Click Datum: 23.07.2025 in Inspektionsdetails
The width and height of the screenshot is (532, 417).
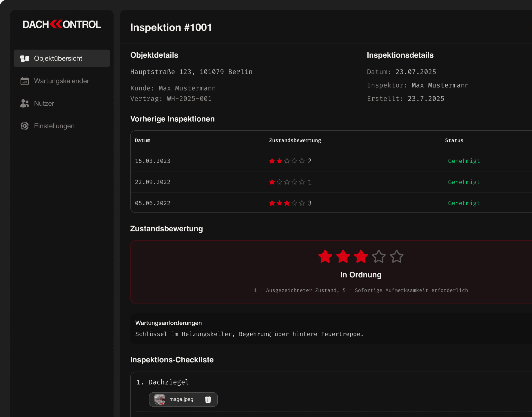click(401, 72)
